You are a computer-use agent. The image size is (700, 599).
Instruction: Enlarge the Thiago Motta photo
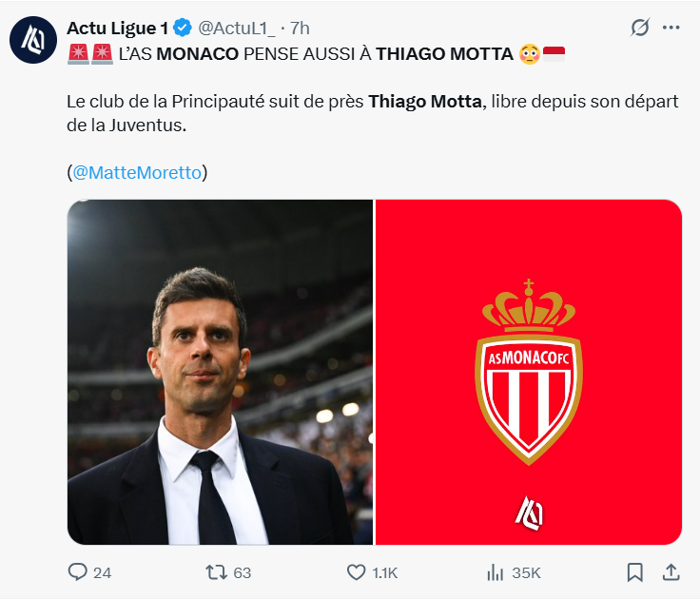[220, 372]
